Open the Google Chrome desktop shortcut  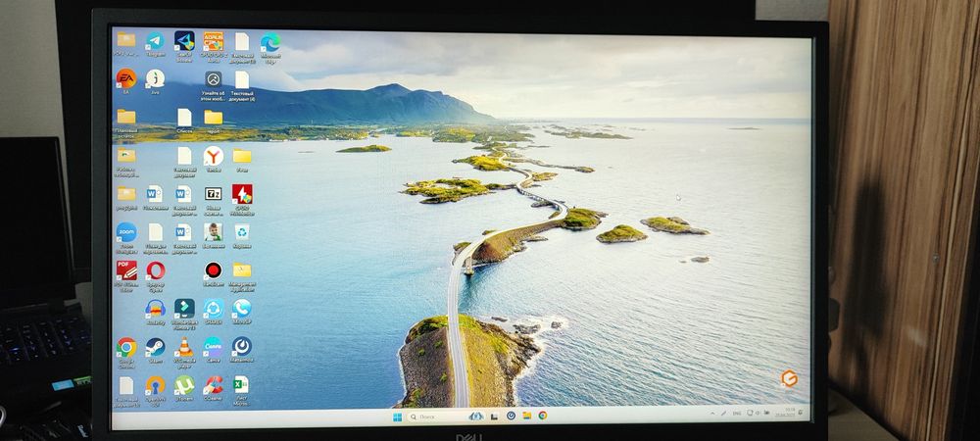click(x=126, y=347)
